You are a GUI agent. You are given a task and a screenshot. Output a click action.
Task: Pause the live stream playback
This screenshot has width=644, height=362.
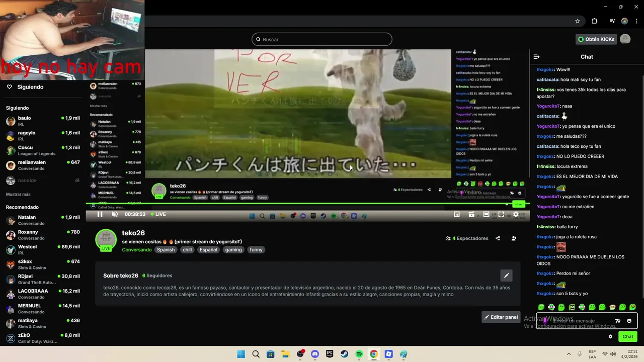(x=100, y=214)
